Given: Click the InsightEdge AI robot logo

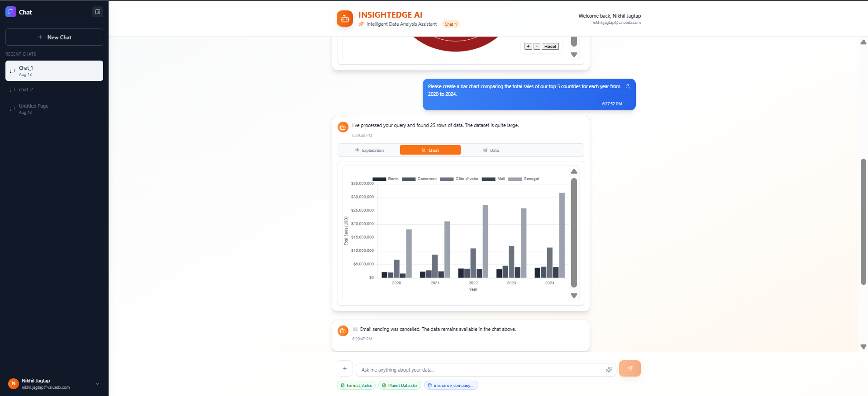Looking at the screenshot, I should (345, 19).
